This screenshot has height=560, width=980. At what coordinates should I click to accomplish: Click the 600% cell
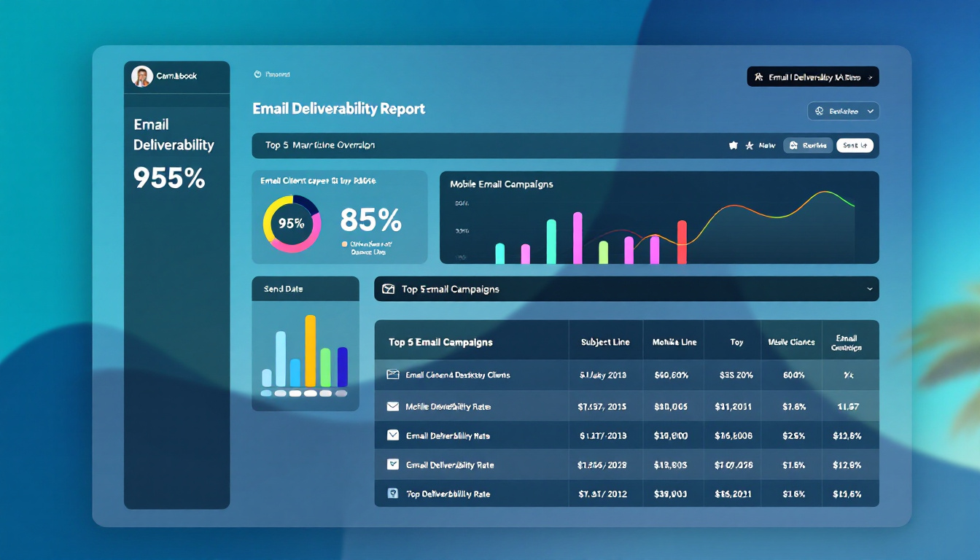tap(793, 375)
